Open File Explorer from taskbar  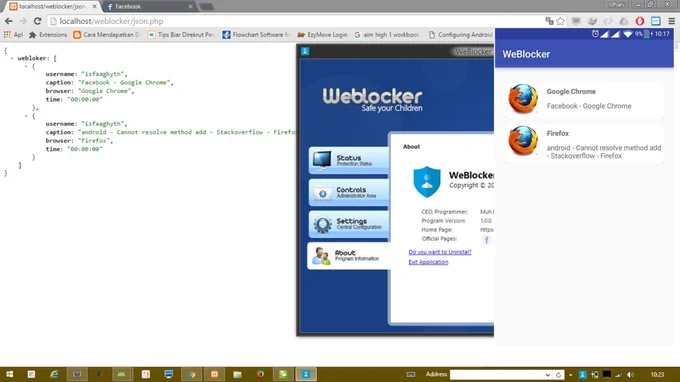237,374
